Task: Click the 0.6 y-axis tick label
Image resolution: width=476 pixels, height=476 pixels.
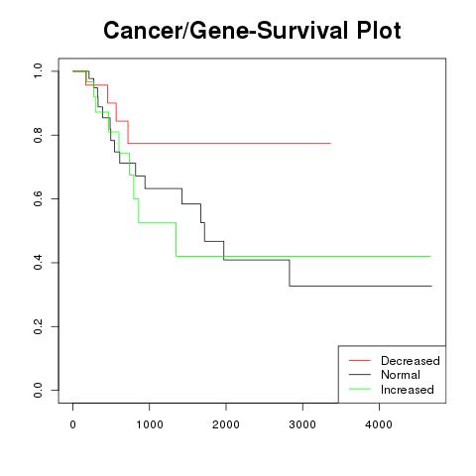Action: (38, 198)
